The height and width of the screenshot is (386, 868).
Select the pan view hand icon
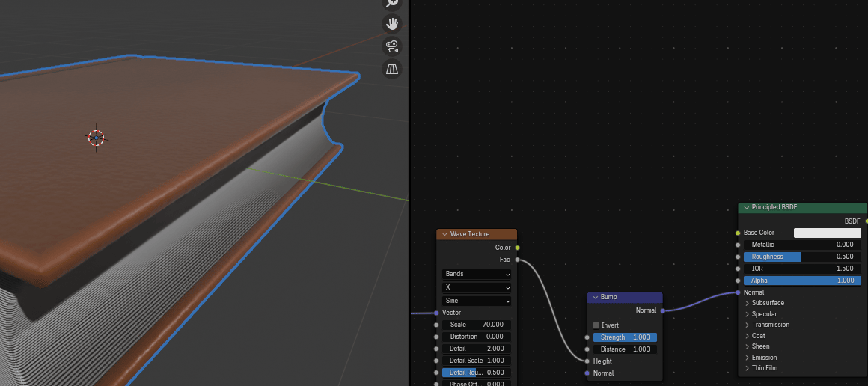(391, 23)
